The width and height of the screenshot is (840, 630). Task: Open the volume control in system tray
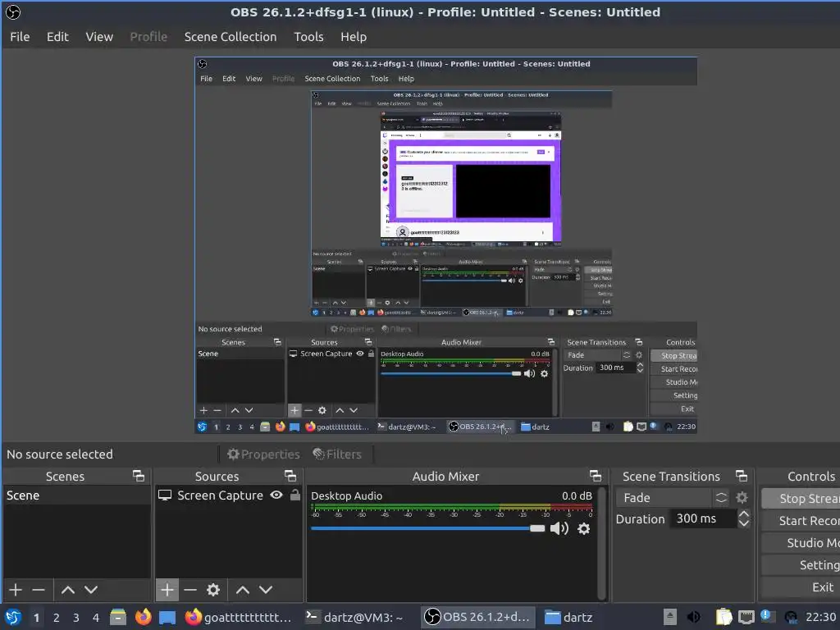click(x=693, y=617)
